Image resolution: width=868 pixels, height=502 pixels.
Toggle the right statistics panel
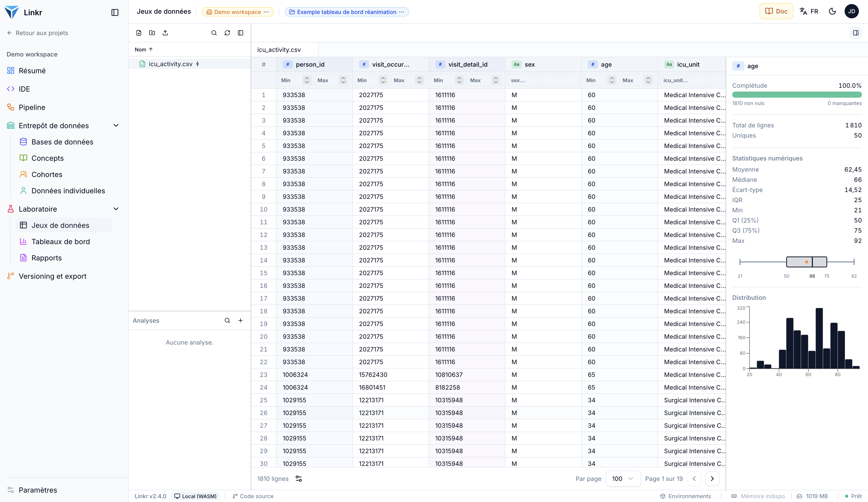point(856,33)
